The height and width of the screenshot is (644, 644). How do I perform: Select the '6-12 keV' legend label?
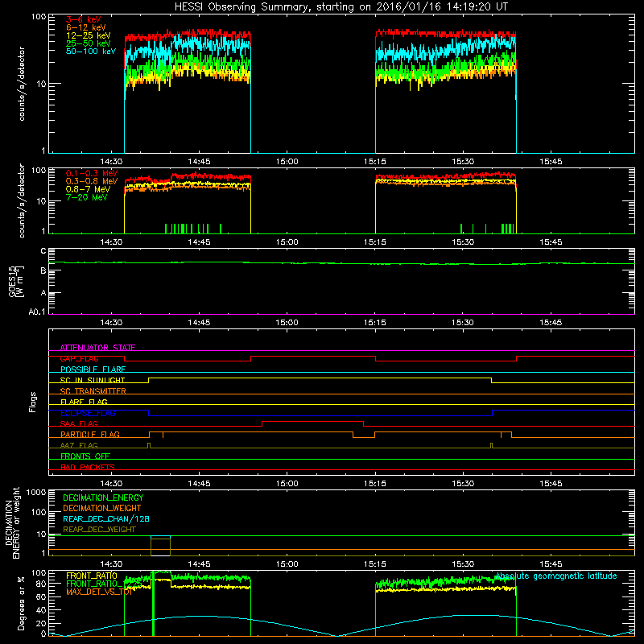coord(86,27)
